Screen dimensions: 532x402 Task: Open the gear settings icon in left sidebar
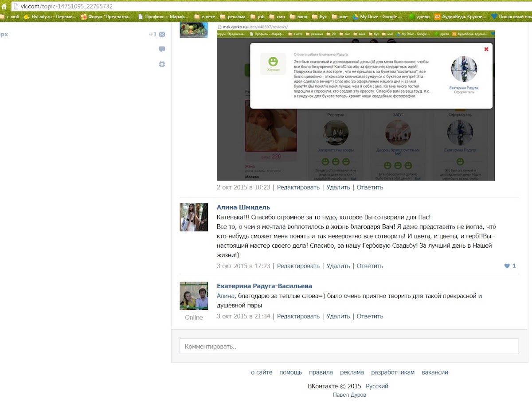pyautogui.click(x=162, y=64)
